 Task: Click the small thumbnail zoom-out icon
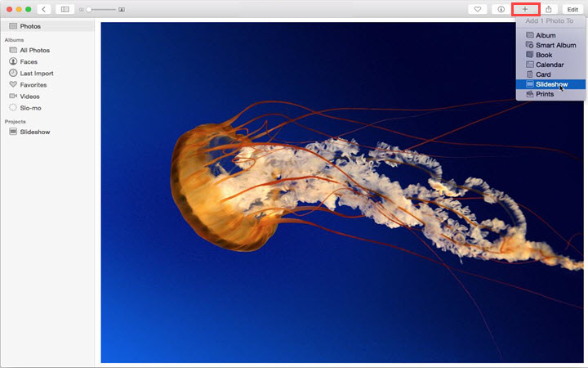click(82, 9)
